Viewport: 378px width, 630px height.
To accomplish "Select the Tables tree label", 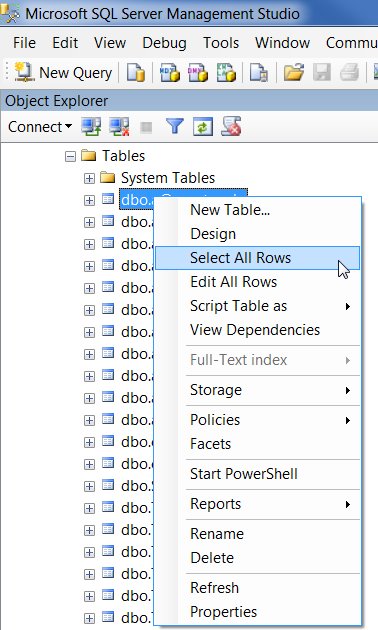I will [123, 156].
